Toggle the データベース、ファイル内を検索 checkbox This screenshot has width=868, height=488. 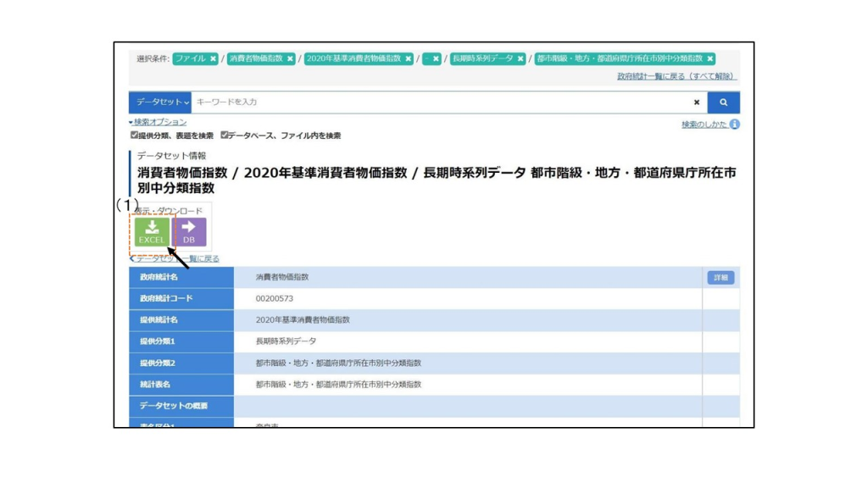pos(224,135)
